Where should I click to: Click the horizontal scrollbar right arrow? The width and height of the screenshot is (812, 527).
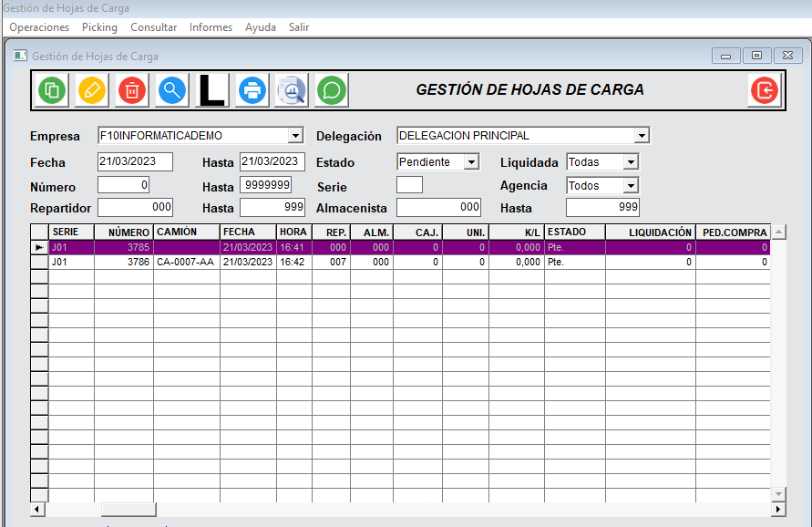coord(764,509)
